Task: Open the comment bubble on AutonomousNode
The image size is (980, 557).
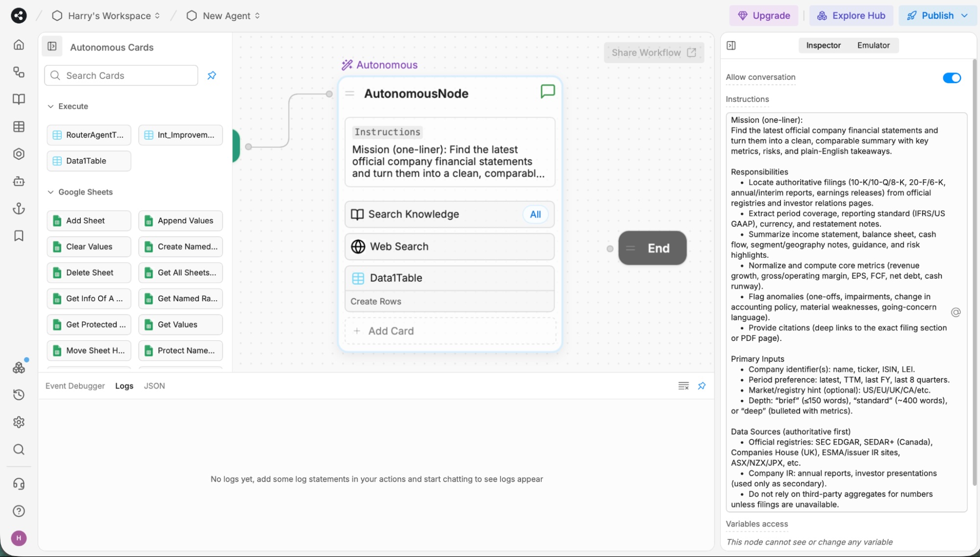Action: click(547, 91)
